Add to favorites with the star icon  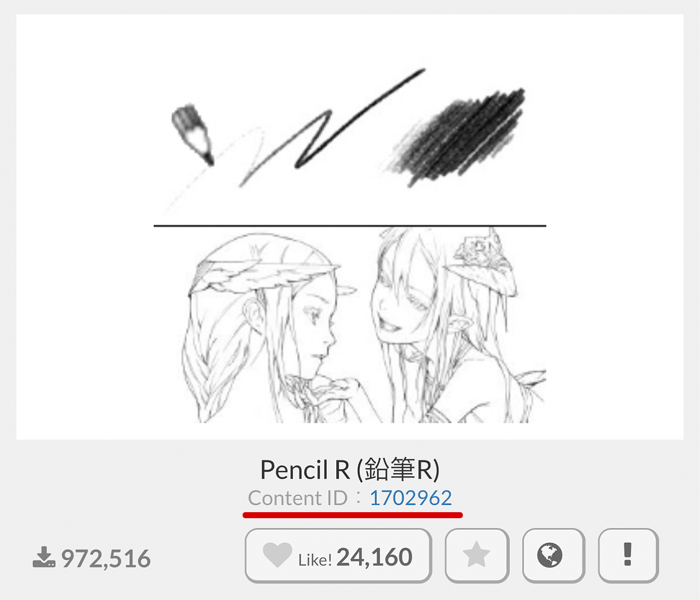[x=477, y=555]
